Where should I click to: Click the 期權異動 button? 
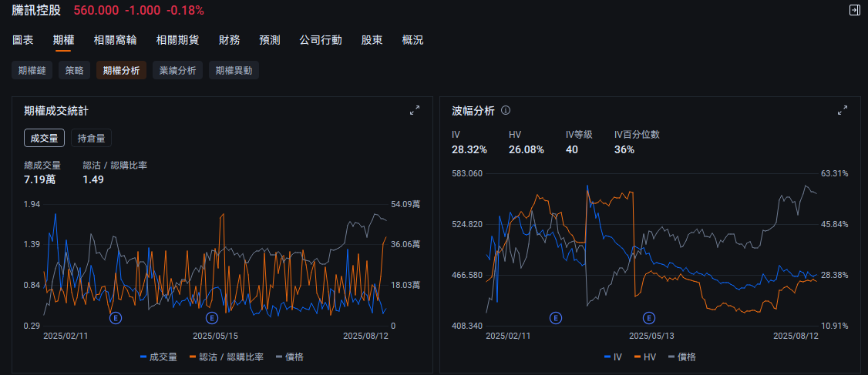[x=234, y=70]
